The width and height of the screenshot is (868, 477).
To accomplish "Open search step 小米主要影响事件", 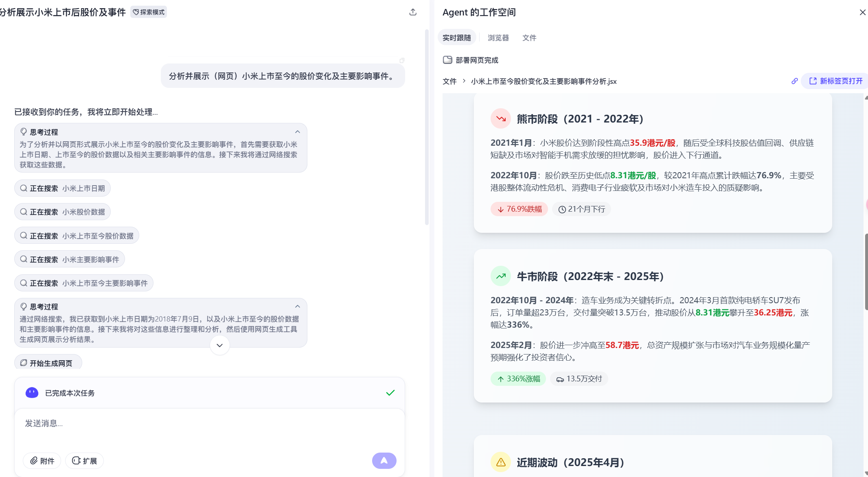I will point(70,259).
